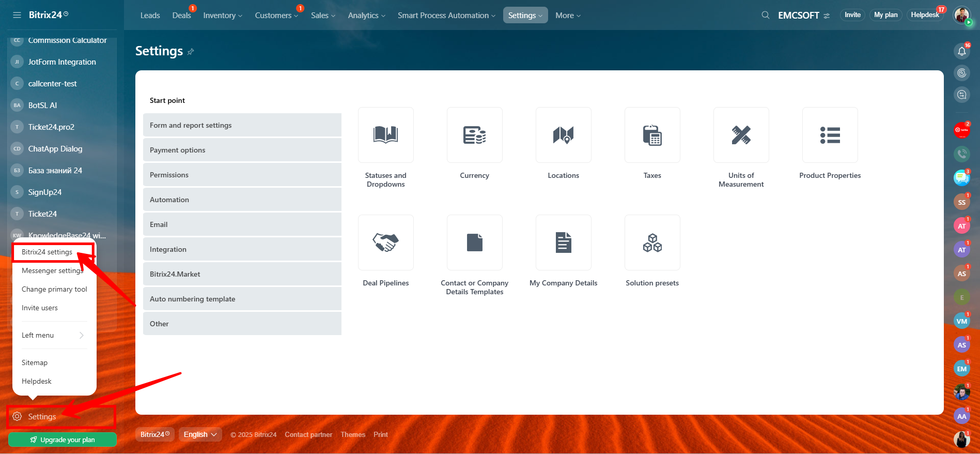The height and width of the screenshot is (454, 980).
Task: Open the VM user avatar in right panel
Action: (x=962, y=321)
